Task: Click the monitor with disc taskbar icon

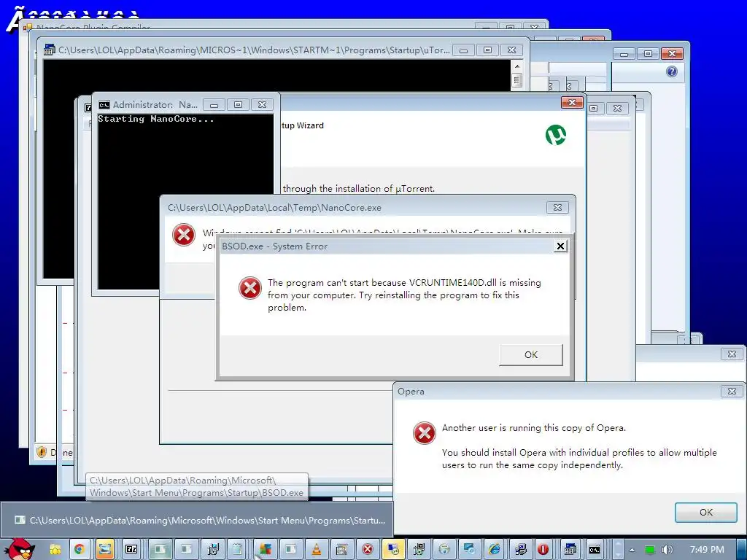Action: pyautogui.click(x=469, y=550)
